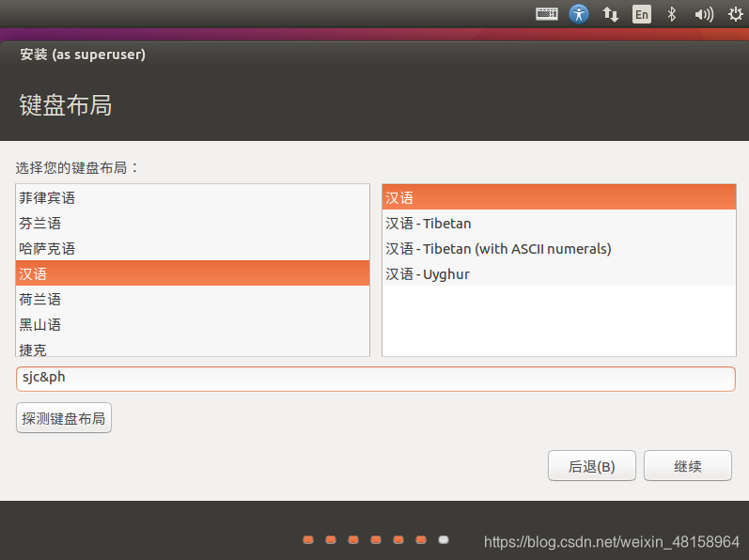Image resolution: width=749 pixels, height=560 pixels.
Task: Select 汉语 variant in the right list
Action: 559,197
